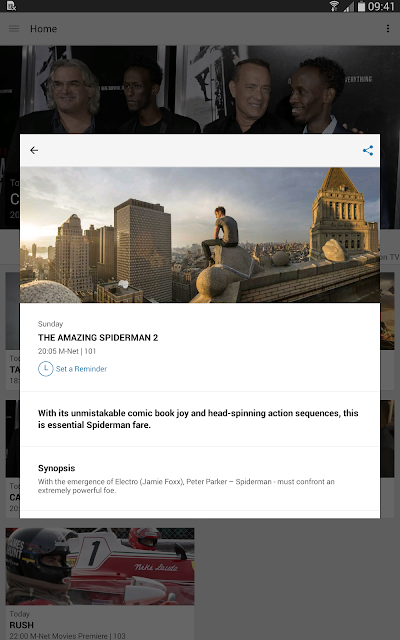The image size is (400, 640).
Task: Open the three-dot overflow menu
Action: [x=387, y=29]
